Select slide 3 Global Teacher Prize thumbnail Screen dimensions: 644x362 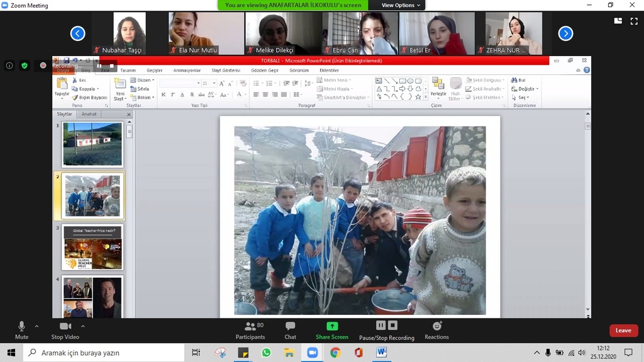(x=92, y=247)
